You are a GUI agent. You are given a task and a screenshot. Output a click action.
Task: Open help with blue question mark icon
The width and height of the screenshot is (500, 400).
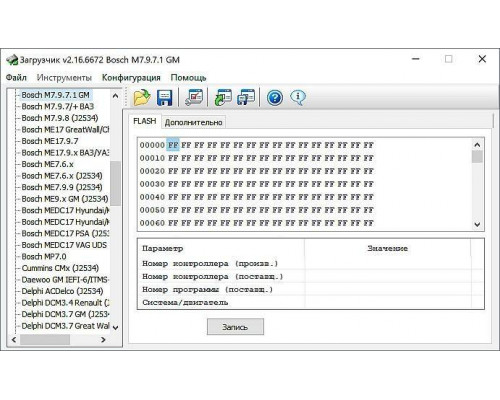pyautogui.click(x=275, y=98)
